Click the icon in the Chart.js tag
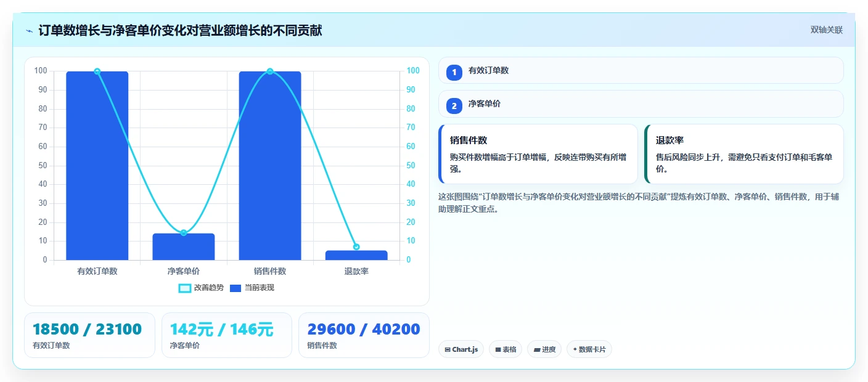This screenshot has height=382, width=868. coord(448,350)
